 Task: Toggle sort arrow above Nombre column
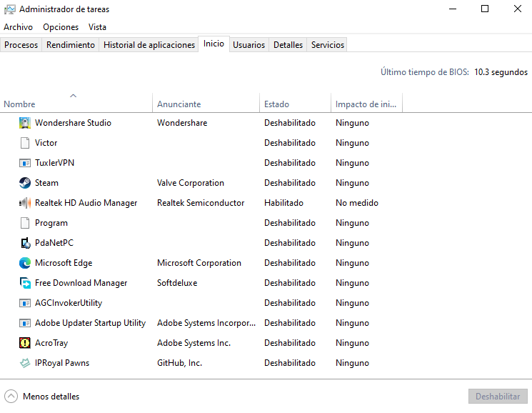point(73,96)
